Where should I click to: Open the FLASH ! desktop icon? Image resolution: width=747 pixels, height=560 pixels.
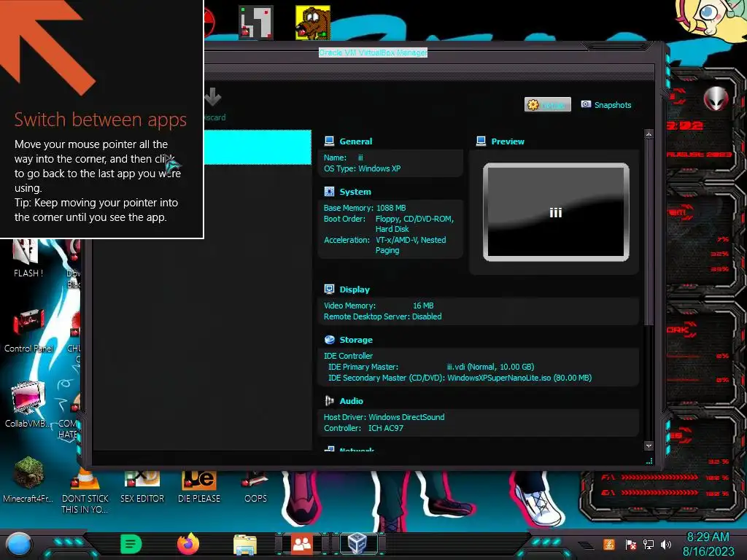point(26,252)
